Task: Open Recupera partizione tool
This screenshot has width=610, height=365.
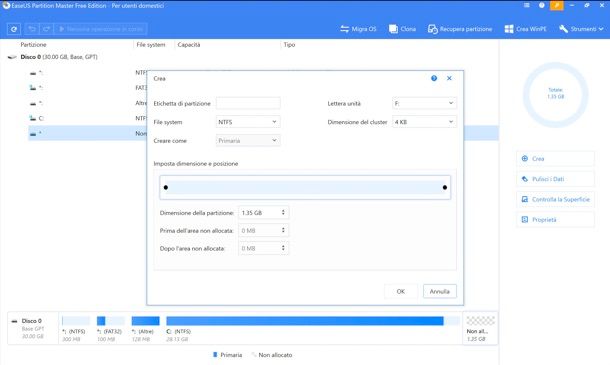Action: click(x=460, y=29)
